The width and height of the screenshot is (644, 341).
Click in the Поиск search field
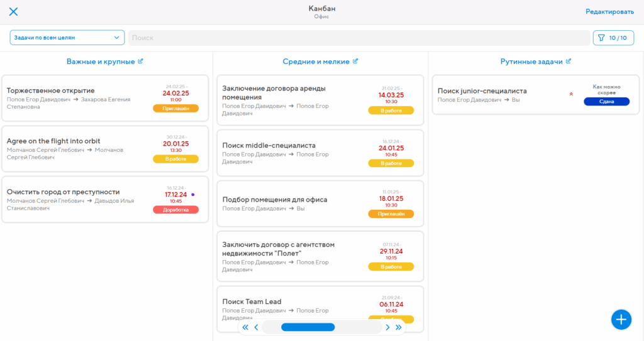pos(358,38)
